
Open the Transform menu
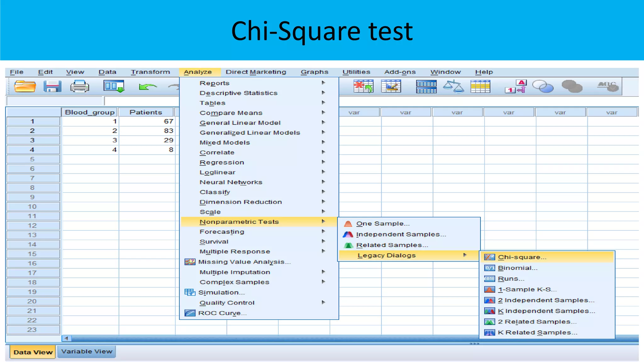click(x=150, y=72)
